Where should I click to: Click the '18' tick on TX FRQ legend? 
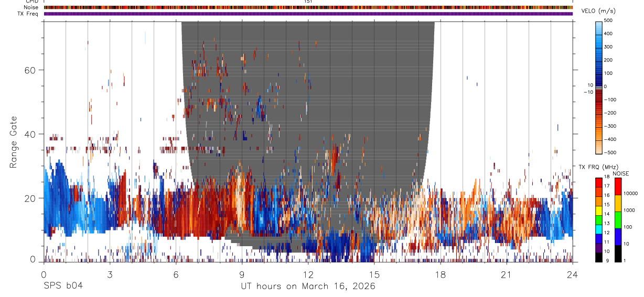pos(607,177)
